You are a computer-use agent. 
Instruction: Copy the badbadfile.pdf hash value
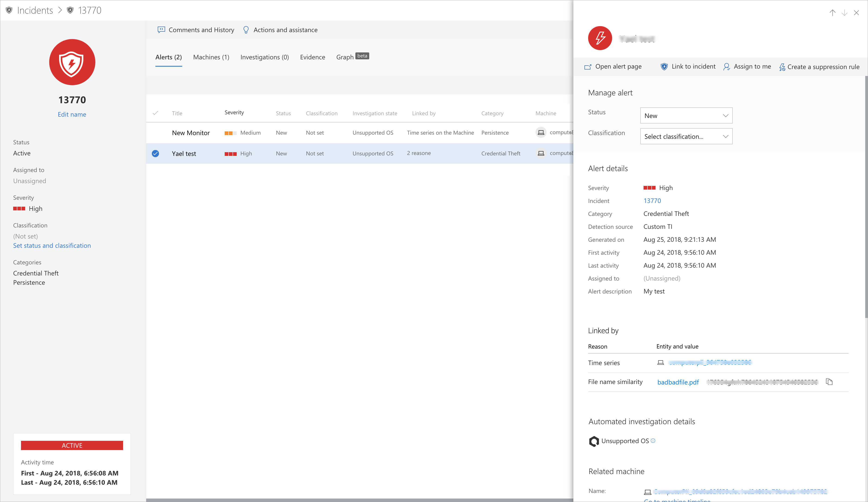point(829,382)
